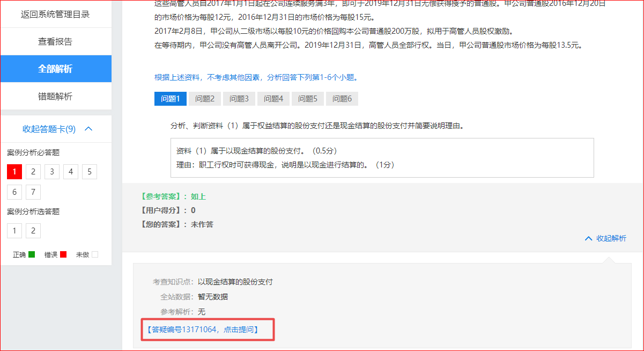Switch to the 问题6 tab

(x=342, y=99)
